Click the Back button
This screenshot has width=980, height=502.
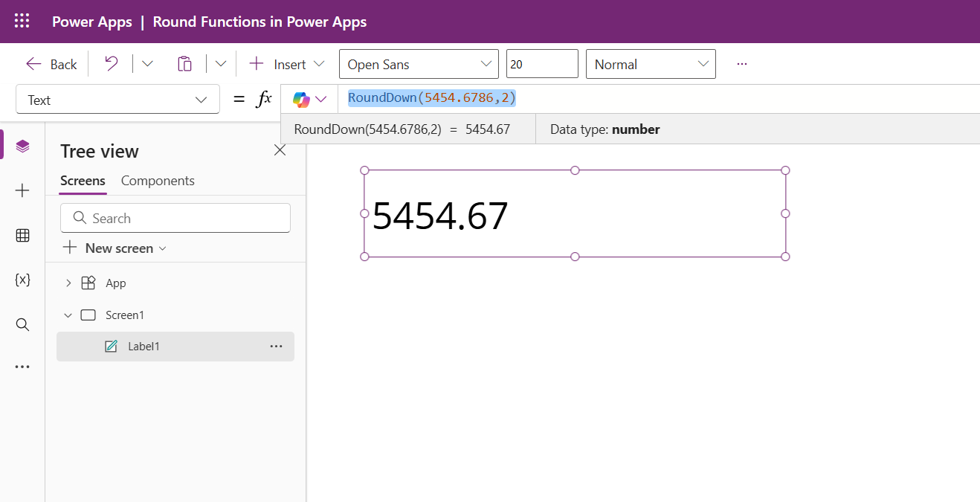(51, 64)
